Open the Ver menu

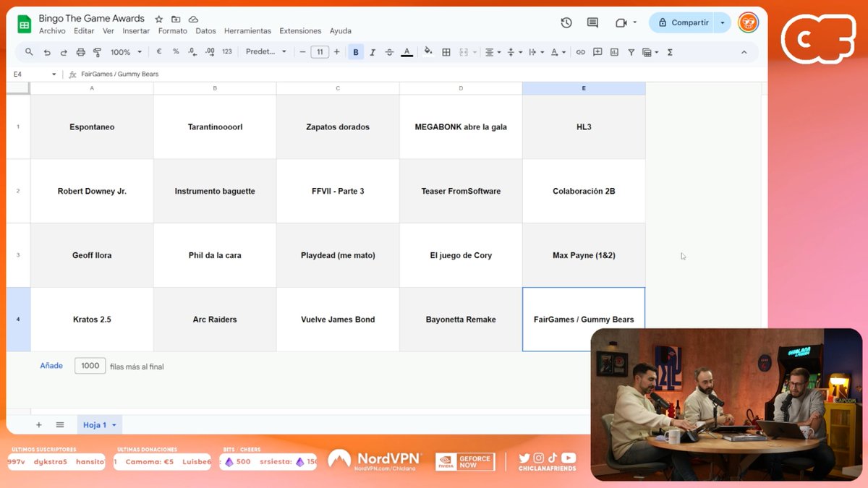(109, 31)
